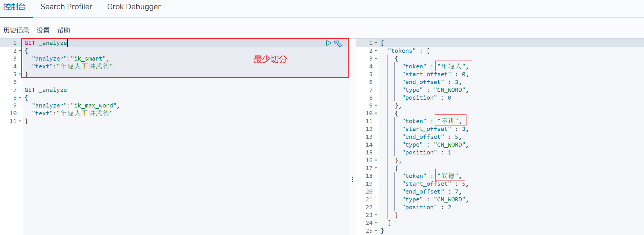Click the text line under ik_max_word analyzer
Viewport: 644px width, 235px height.
72,113
